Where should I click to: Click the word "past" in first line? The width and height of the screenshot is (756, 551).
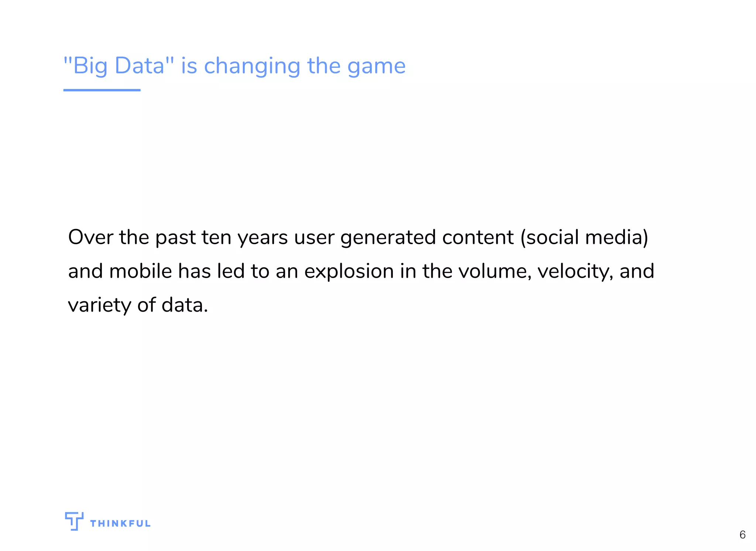click(x=175, y=239)
